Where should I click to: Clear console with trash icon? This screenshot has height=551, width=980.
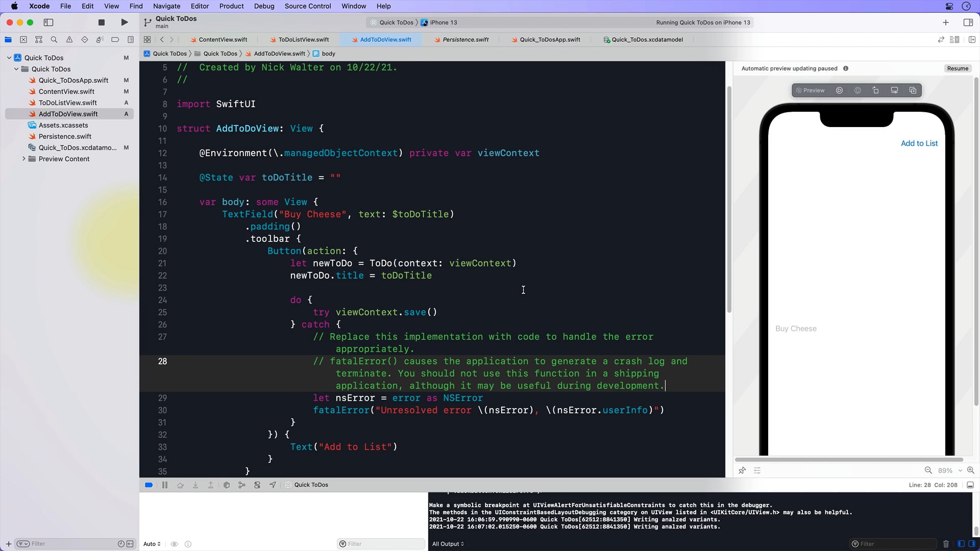click(946, 544)
